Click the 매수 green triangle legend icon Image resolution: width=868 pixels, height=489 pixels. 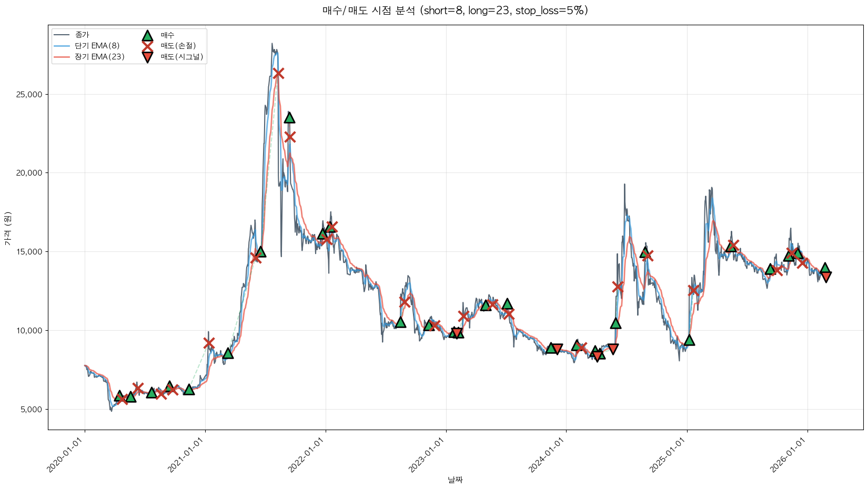point(147,35)
